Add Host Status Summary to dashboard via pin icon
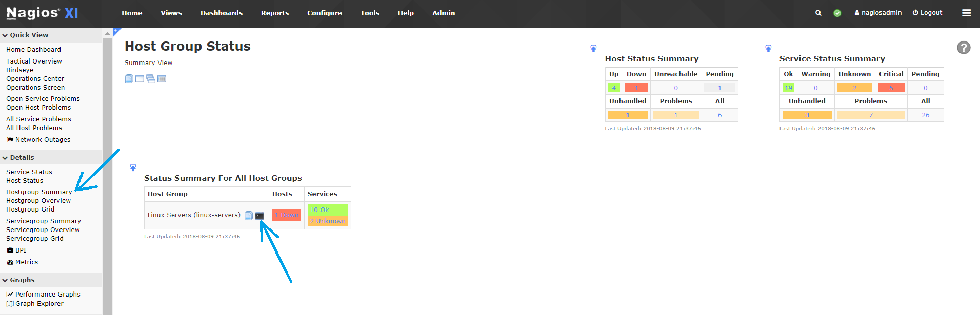Viewport: 980px width, 315px height. point(593,48)
